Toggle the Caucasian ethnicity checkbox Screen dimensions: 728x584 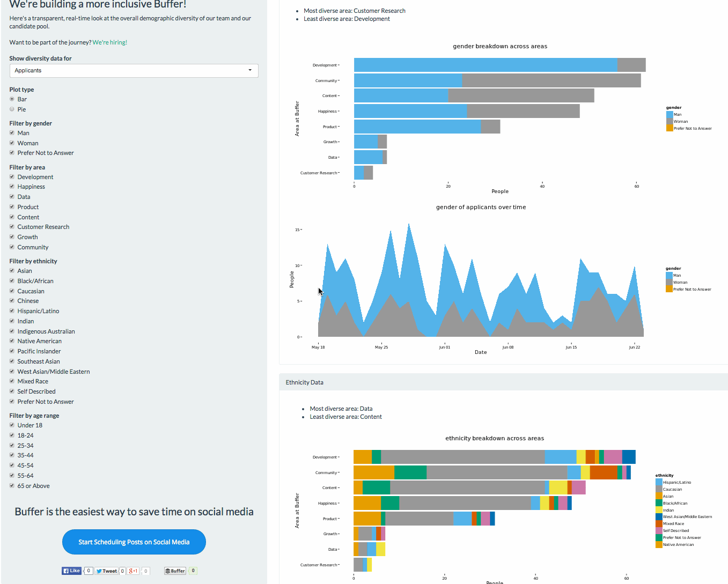[x=12, y=291]
